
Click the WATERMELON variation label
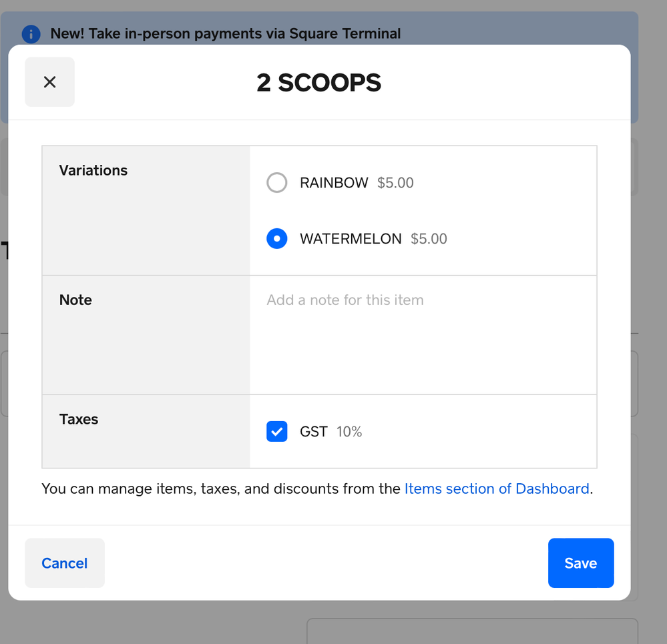pos(351,239)
